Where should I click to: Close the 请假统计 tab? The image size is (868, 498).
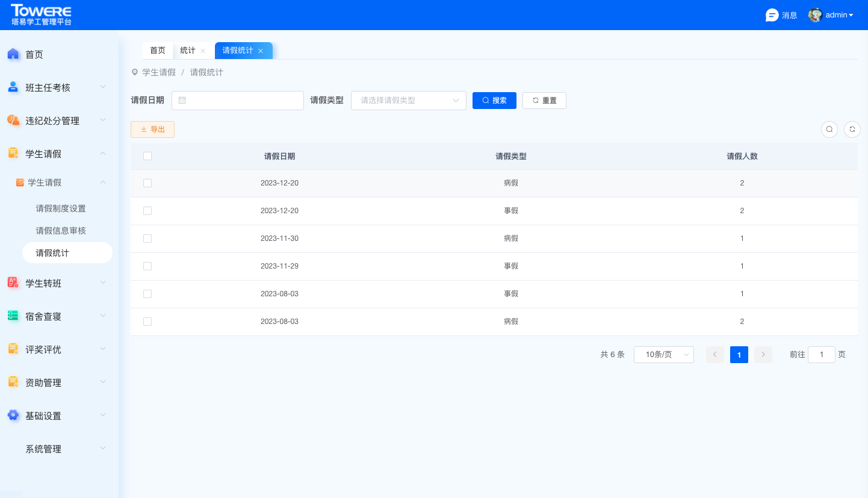click(x=261, y=51)
